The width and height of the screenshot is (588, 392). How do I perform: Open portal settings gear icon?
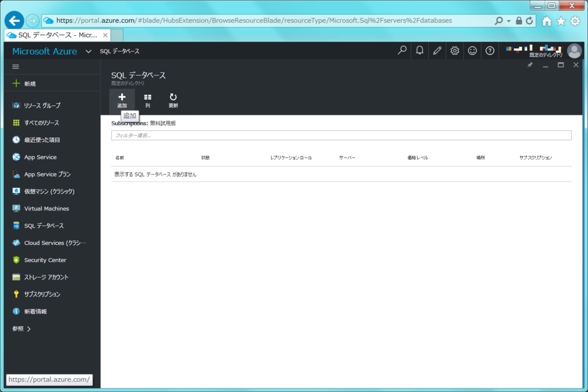coord(455,51)
